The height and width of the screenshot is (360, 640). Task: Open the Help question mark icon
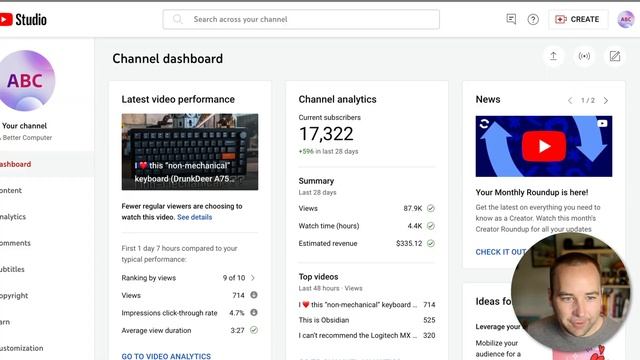533,19
